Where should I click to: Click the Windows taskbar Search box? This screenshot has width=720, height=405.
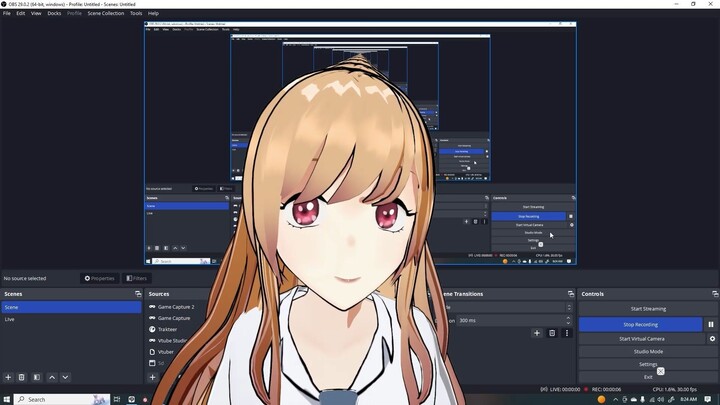coord(62,399)
